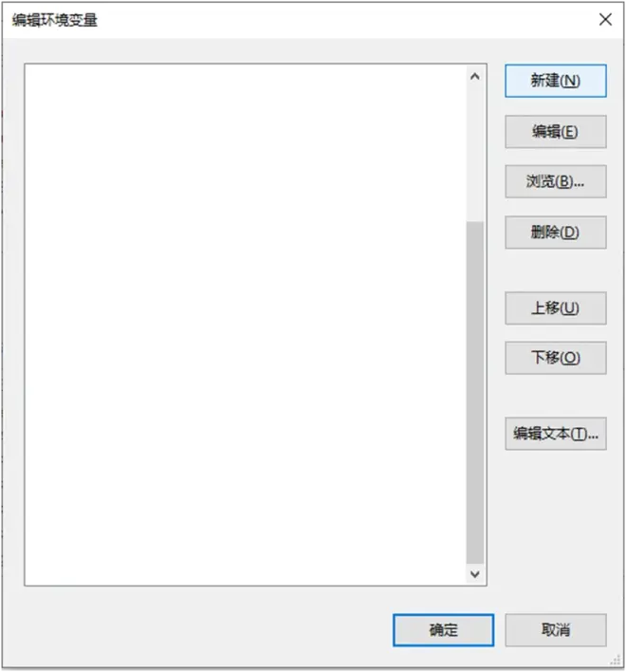
Task: Close the 编辑环境变量 dialog with X
Action: click(605, 19)
